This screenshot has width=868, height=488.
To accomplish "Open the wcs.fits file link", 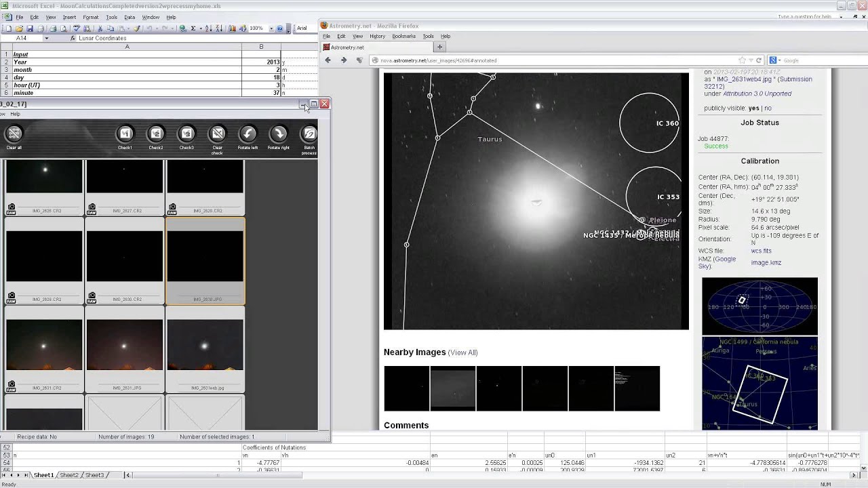I will 761,251.
